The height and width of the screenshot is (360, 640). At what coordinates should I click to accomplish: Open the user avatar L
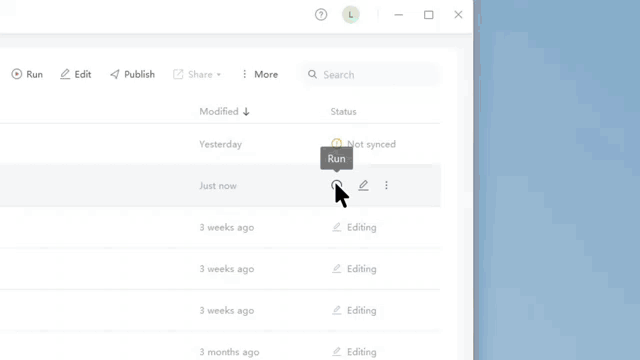(x=351, y=15)
